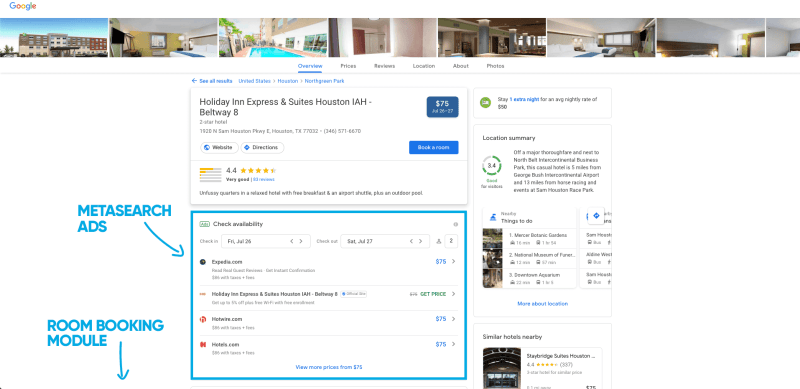Select the Hotwire.com listing
Screen dimensions: 800x389
click(328, 323)
